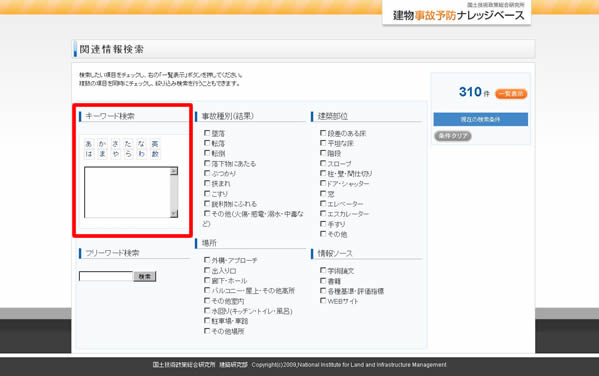
Task: Click the blue 現在の検索条件 bar
Action: pos(481,119)
